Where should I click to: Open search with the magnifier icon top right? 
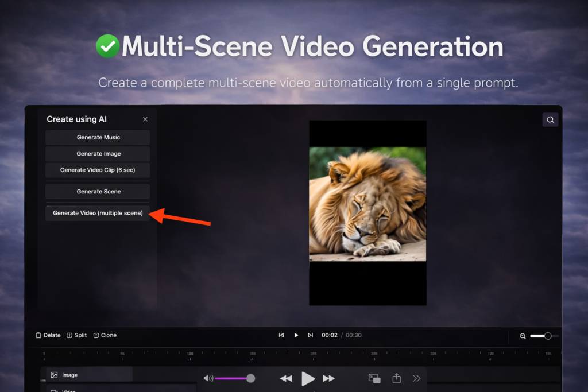point(550,119)
